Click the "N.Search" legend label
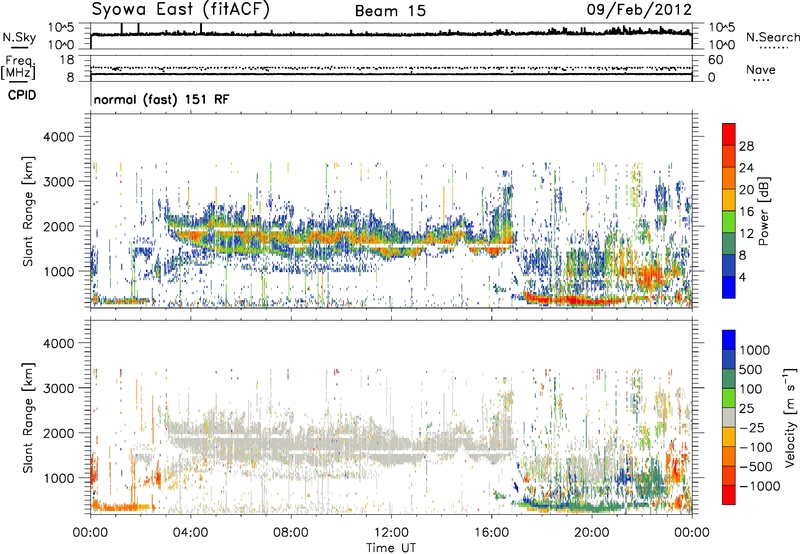Image resolution: width=800 pixels, height=554 pixels. [x=773, y=37]
